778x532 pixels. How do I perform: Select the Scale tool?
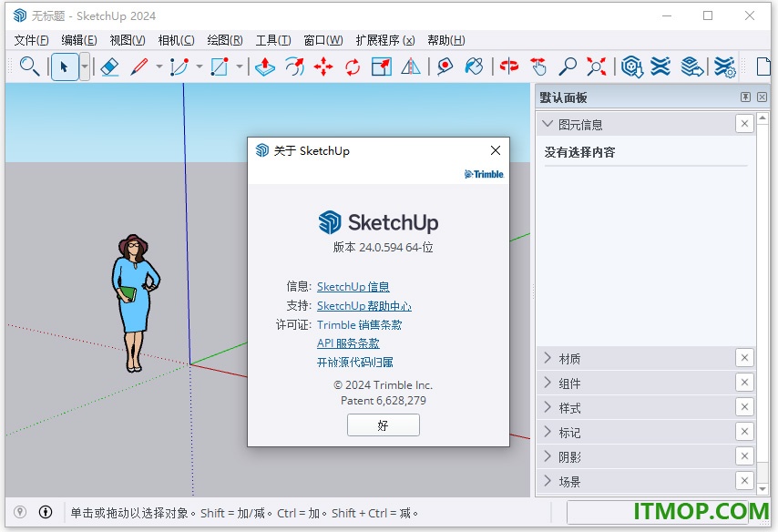coord(382,66)
